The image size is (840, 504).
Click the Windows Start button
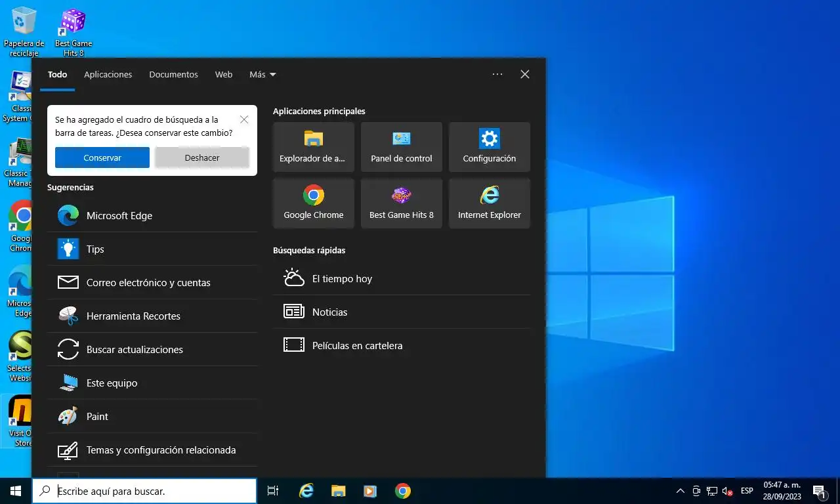point(16,491)
